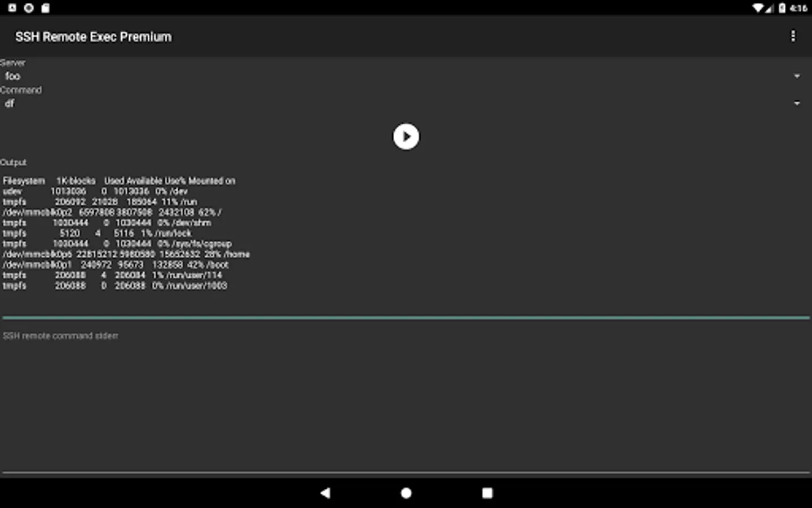Tap the Android Home navigation button
Image resolution: width=812 pixels, height=508 pixels.
click(x=406, y=493)
